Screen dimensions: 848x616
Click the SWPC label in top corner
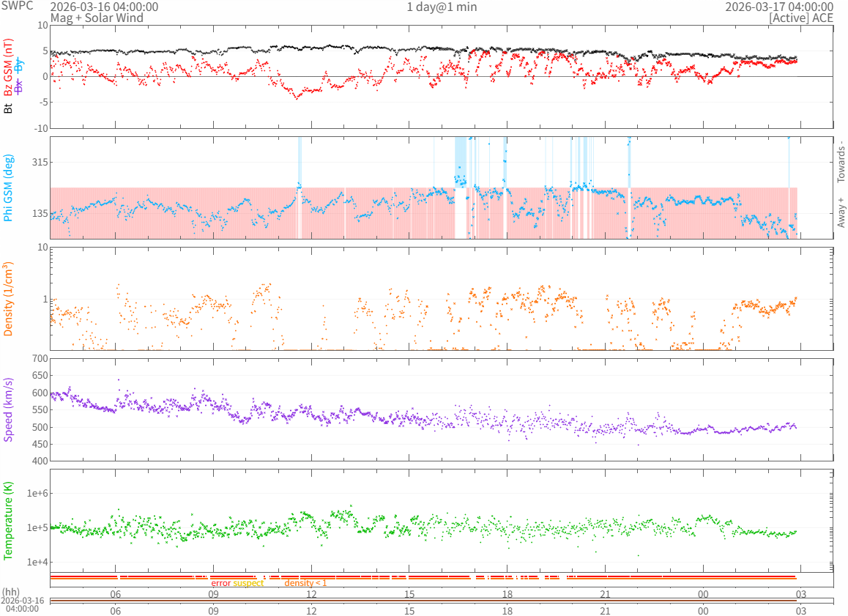[x=16, y=5]
